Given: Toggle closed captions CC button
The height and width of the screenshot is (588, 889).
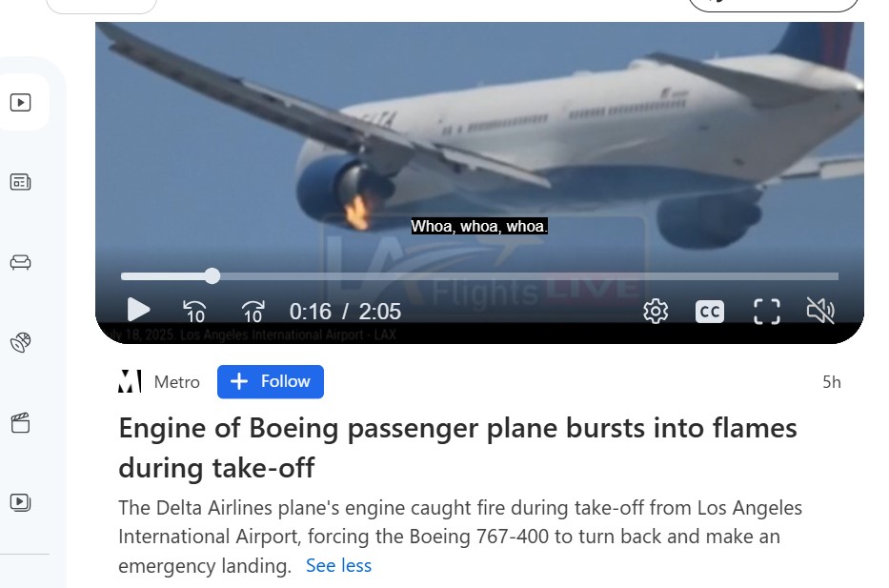Looking at the screenshot, I should click(709, 312).
